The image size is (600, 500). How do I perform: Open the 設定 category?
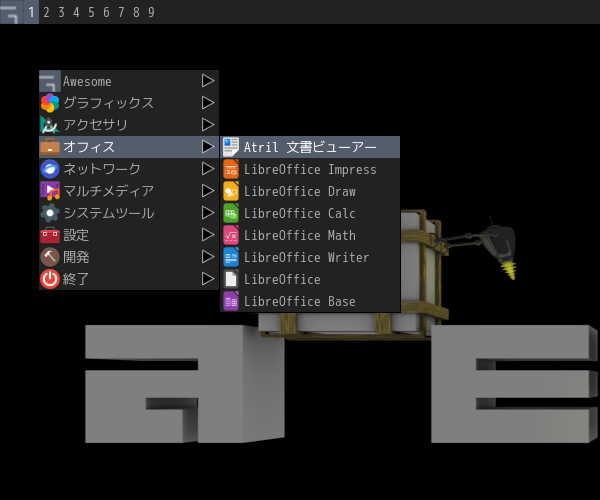click(129, 235)
